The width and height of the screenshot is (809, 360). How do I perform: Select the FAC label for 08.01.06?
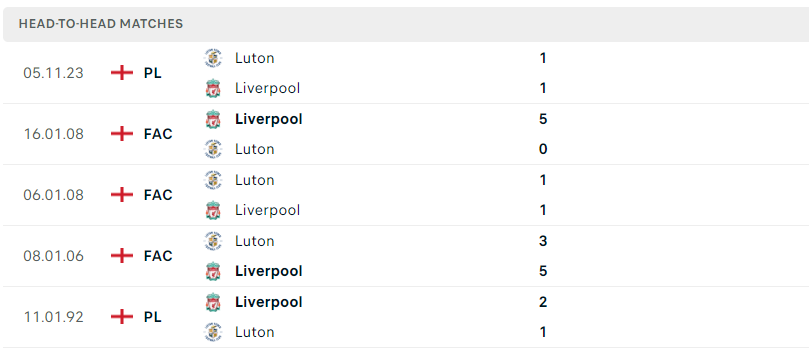pyautogui.click(x=158, y=256)
